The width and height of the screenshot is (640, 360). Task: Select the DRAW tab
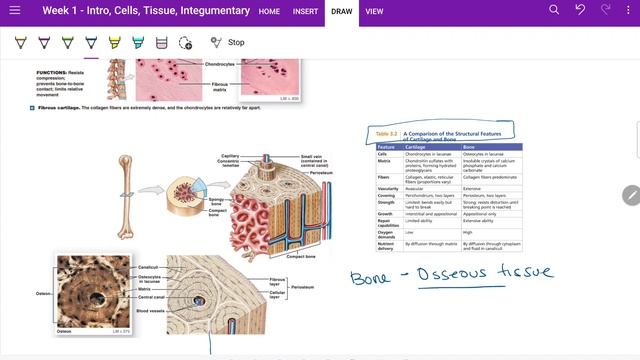342,12
